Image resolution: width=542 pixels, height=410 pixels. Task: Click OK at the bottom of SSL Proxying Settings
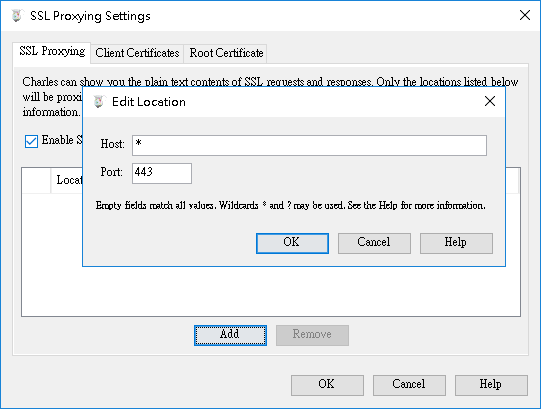[327, 385]
